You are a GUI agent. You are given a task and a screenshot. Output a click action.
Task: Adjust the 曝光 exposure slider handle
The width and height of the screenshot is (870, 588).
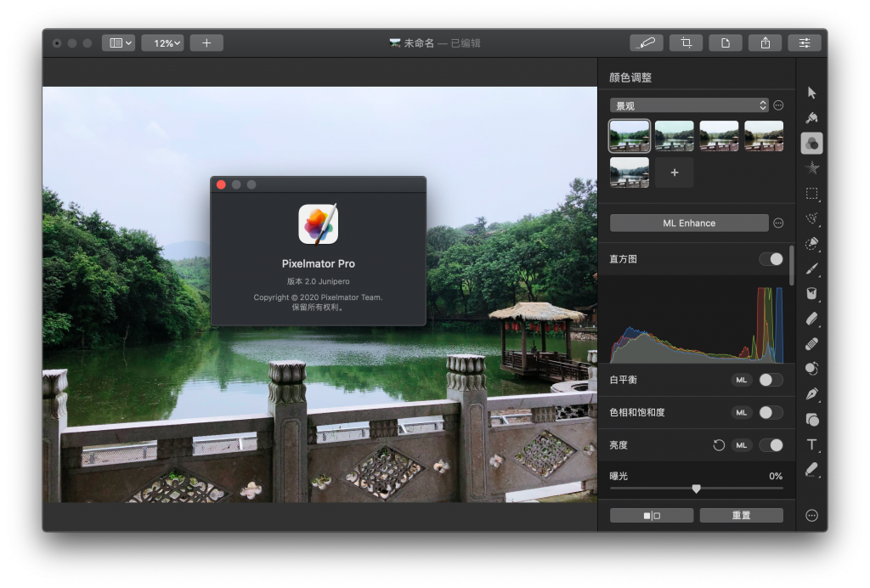[x=697, y=489]
